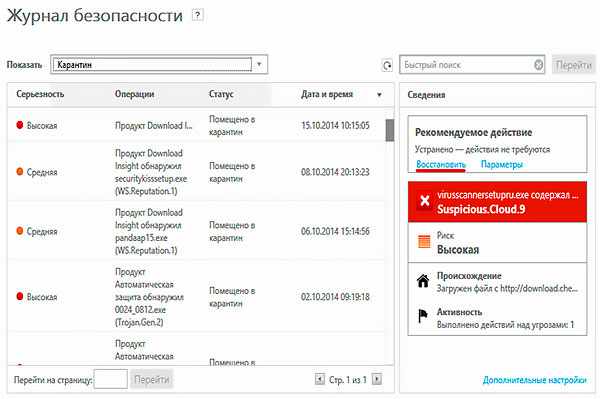
Task: Select the 08.10.2014 20:13:23 entry
Action: [197, 172]
